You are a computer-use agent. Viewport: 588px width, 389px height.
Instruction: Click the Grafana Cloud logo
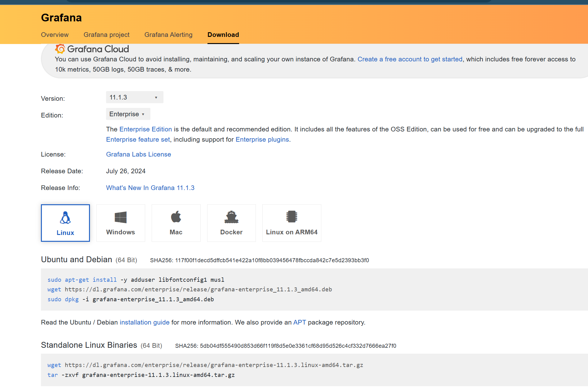pos(92,49)
